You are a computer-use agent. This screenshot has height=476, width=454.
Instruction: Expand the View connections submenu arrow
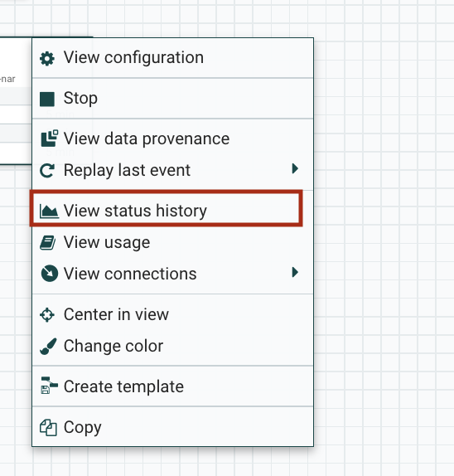click(x=295, y=272)
